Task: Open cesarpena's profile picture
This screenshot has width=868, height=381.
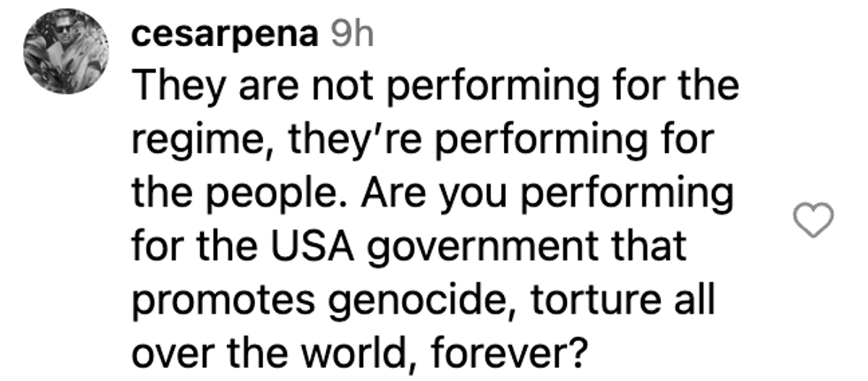Action: click(60, 55)
